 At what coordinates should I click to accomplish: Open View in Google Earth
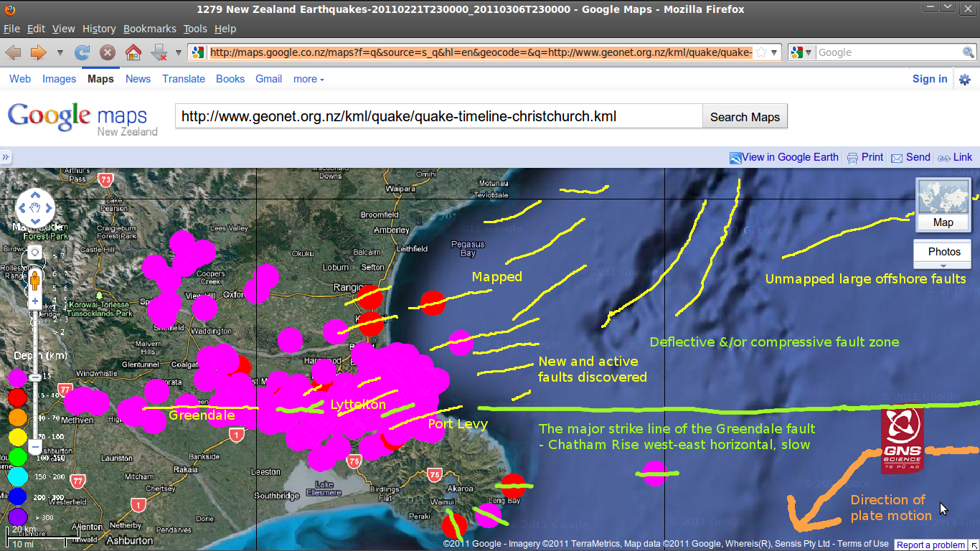[x=784, y=157]
